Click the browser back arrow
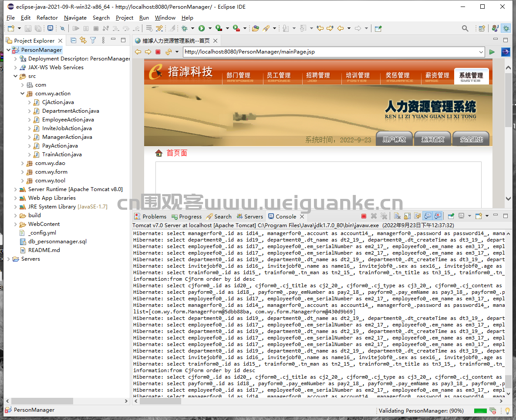This screenshot has height=420, width=516. point(138,52)
